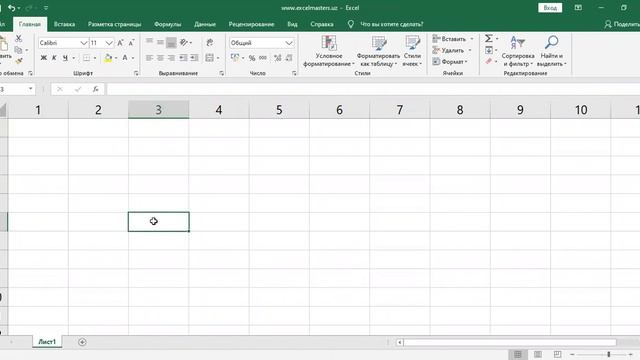Switch to the Формулы tab

(167, 24)
